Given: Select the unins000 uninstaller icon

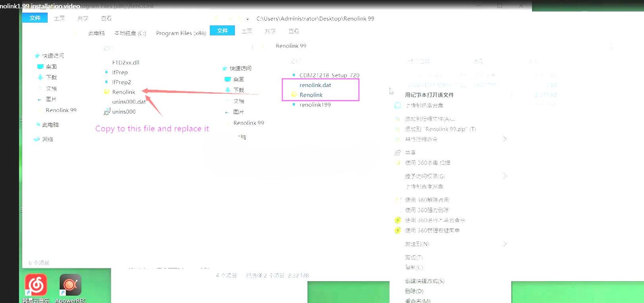Looking at the screenshot, I should point(107,112).
